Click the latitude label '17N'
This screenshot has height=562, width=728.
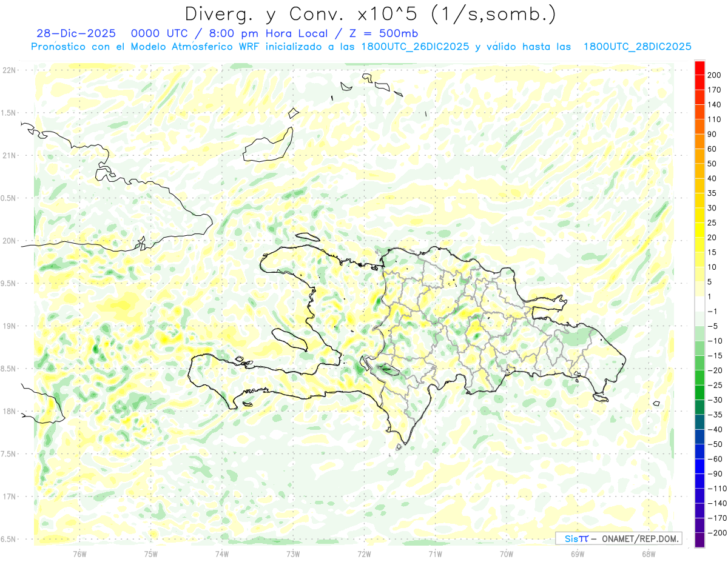coord(8,497)
